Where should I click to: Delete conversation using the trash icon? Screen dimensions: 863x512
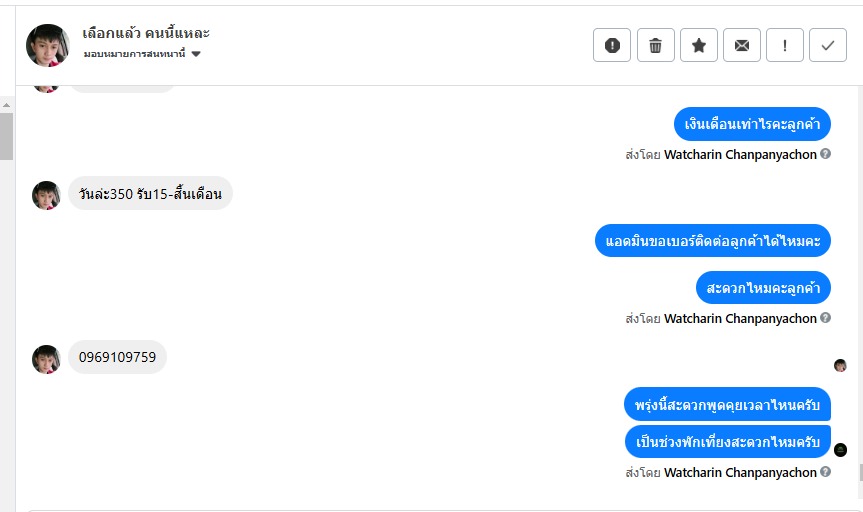tap(656, 45)
